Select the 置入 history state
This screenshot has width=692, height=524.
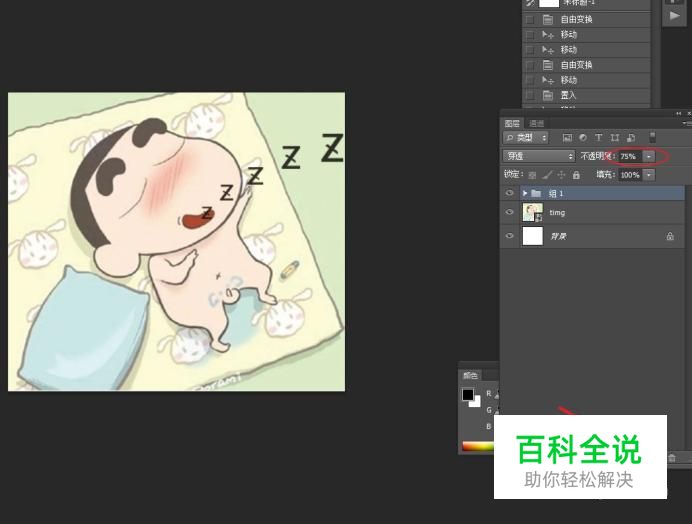586,95
